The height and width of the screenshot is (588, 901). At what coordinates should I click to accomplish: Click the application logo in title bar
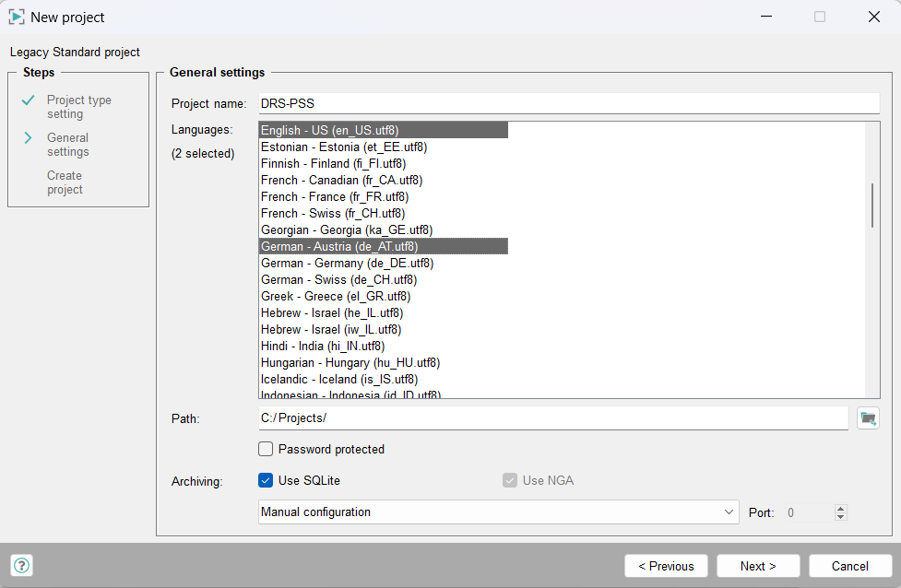pos(17,17)
